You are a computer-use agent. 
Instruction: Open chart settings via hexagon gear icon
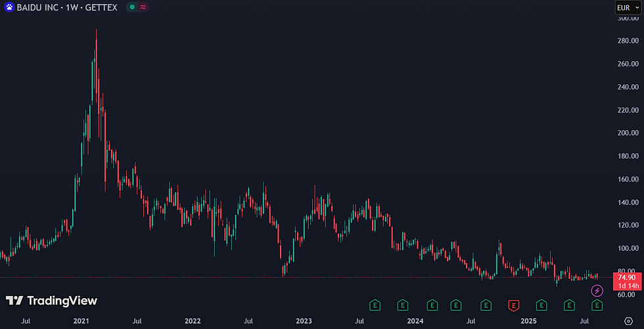(x=628, y=321)
